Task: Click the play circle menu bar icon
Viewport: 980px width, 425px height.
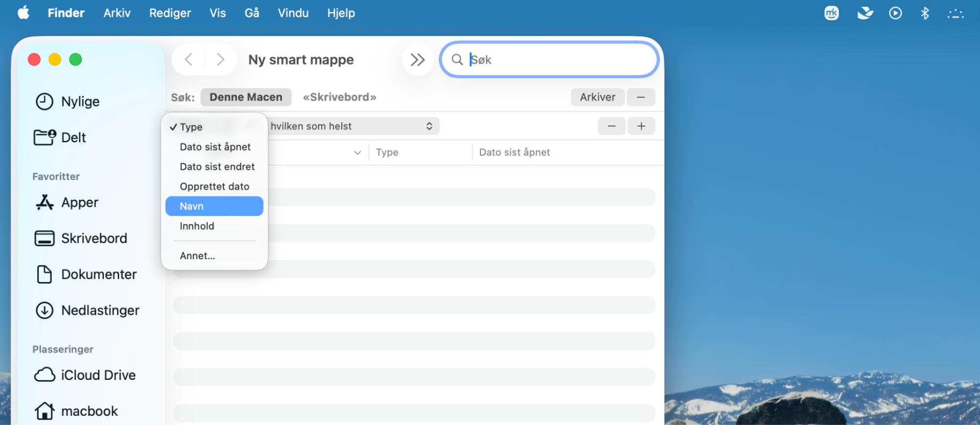Action: tap(895, 13)
